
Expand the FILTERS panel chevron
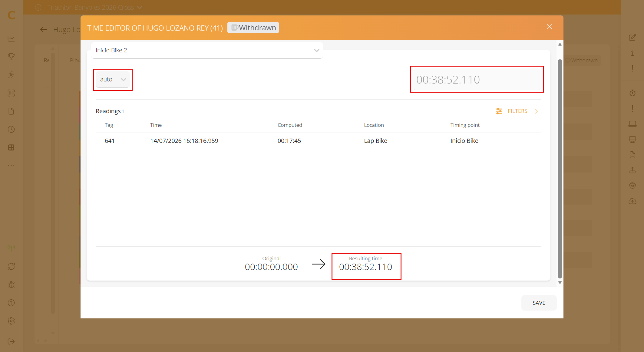[x=537, y=111]
